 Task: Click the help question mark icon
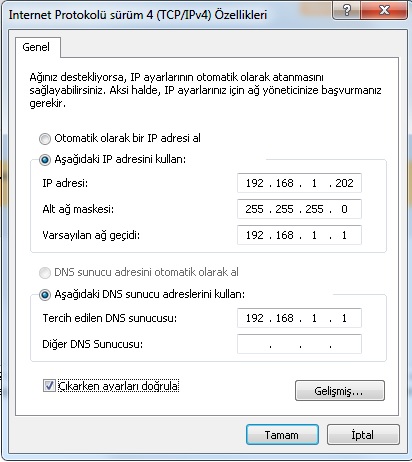coord(346,10)
